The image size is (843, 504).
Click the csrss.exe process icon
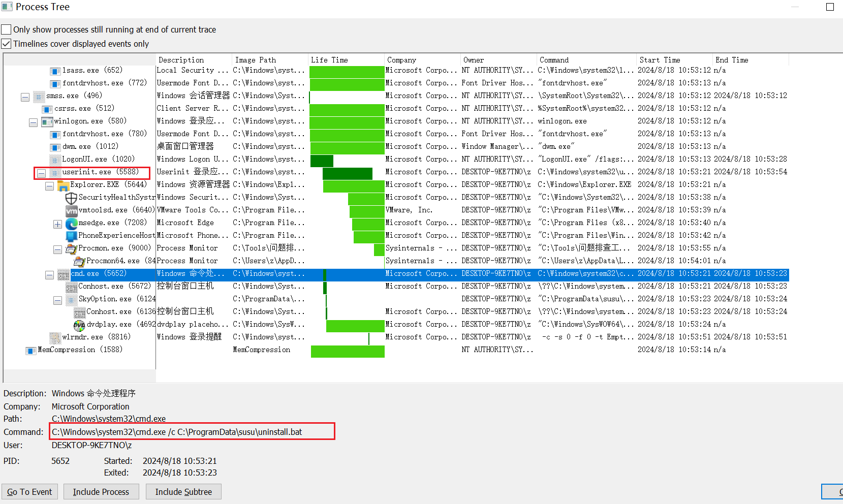(47, 109)
